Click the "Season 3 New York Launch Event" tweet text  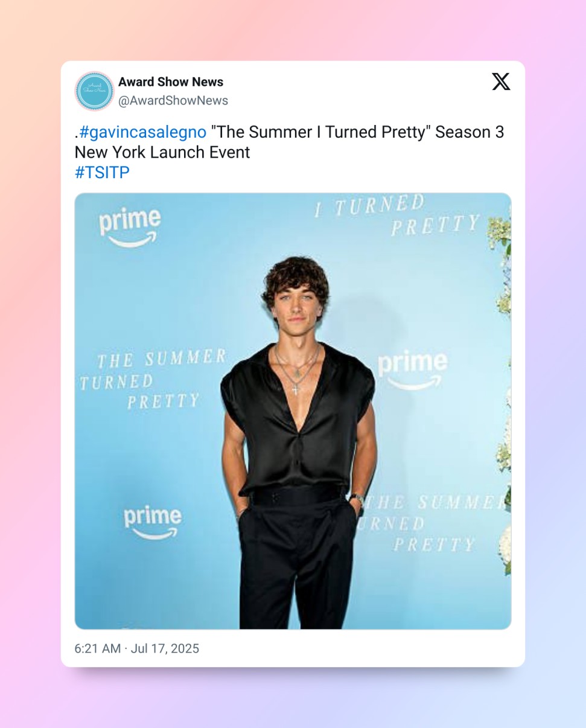[x=289, y=142]
